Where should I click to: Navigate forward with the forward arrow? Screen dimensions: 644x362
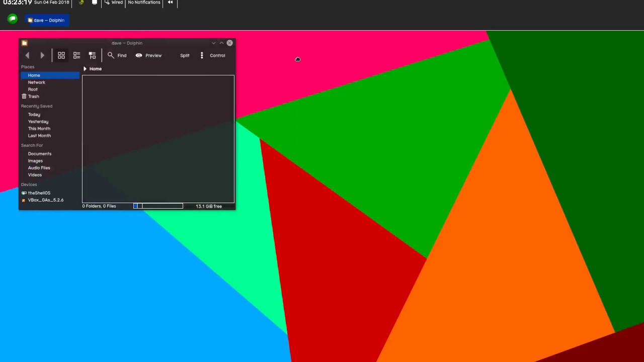pyautogui.click(x=42, y=55)
